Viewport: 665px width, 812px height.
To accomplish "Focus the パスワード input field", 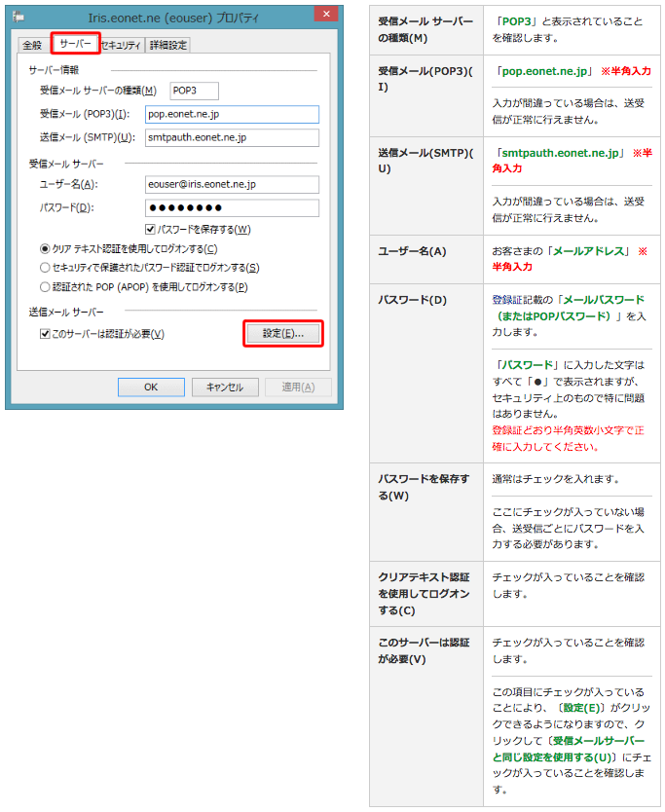I will coord(232,207).
